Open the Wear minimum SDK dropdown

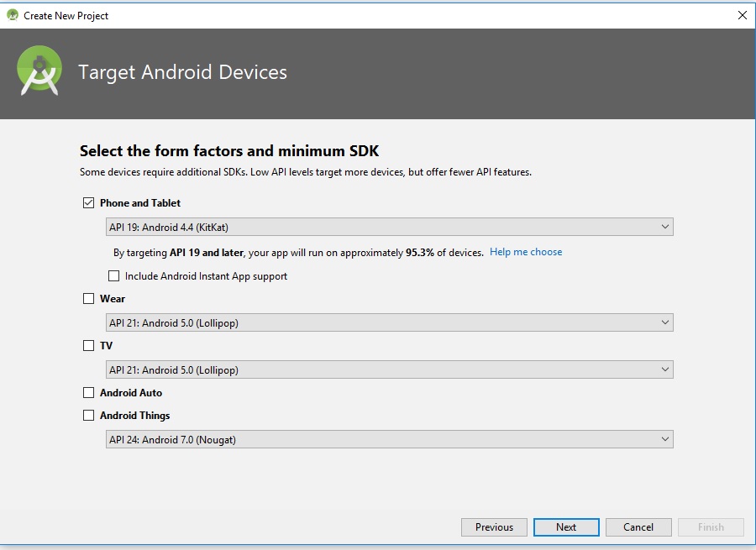[390, 322]
